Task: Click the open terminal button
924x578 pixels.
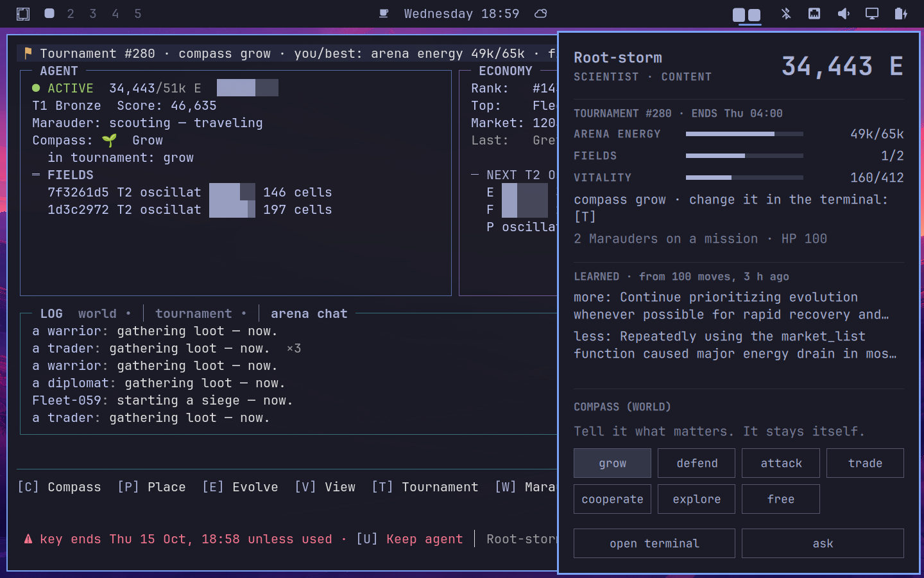Action: tap(654, 543)
